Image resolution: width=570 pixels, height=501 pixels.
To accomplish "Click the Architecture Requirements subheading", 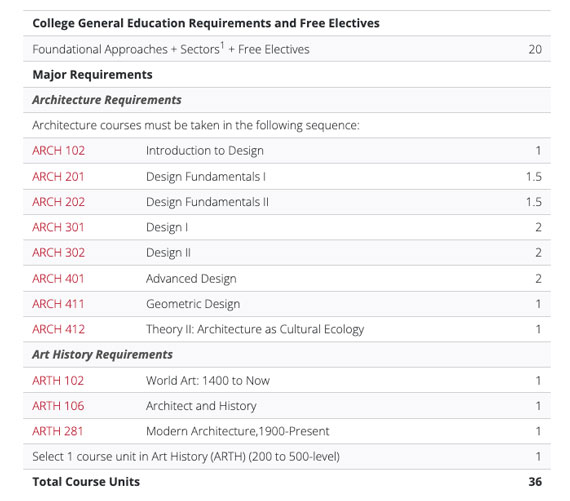I will tap(107, 100).
